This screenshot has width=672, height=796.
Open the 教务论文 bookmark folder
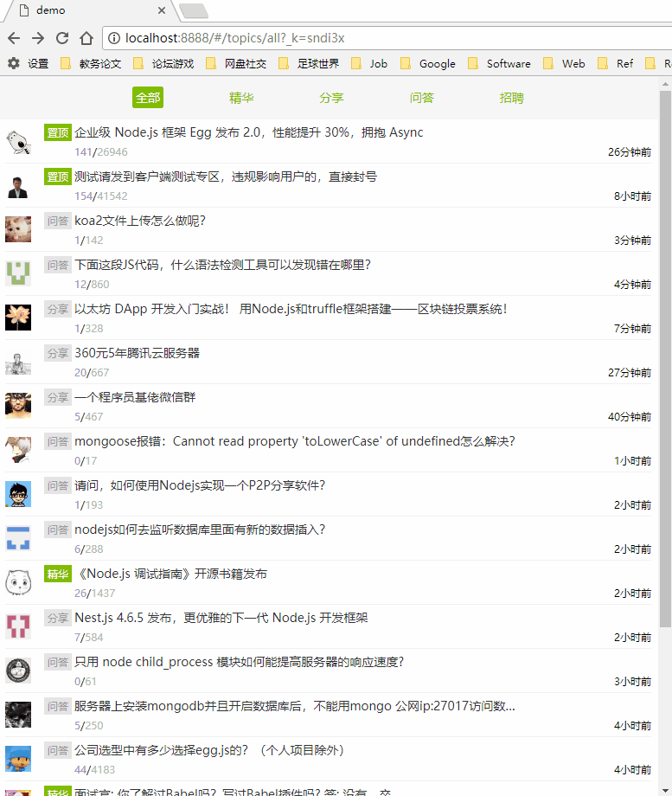[x=91, y=63]
